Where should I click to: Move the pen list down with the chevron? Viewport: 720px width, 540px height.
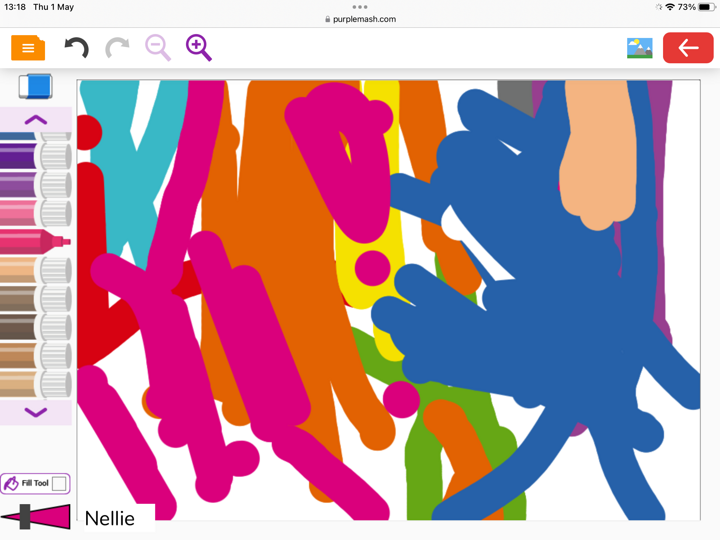click(x=36, y=412)
